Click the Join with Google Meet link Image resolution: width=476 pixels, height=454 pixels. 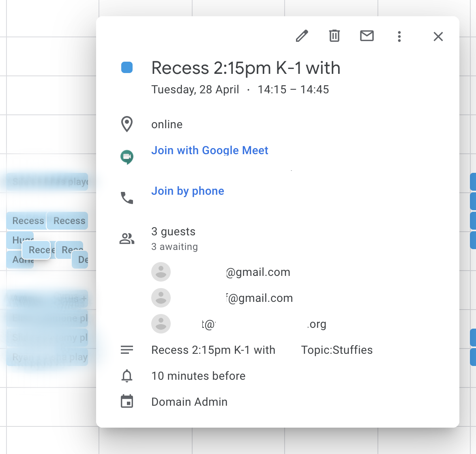[210, 151]
